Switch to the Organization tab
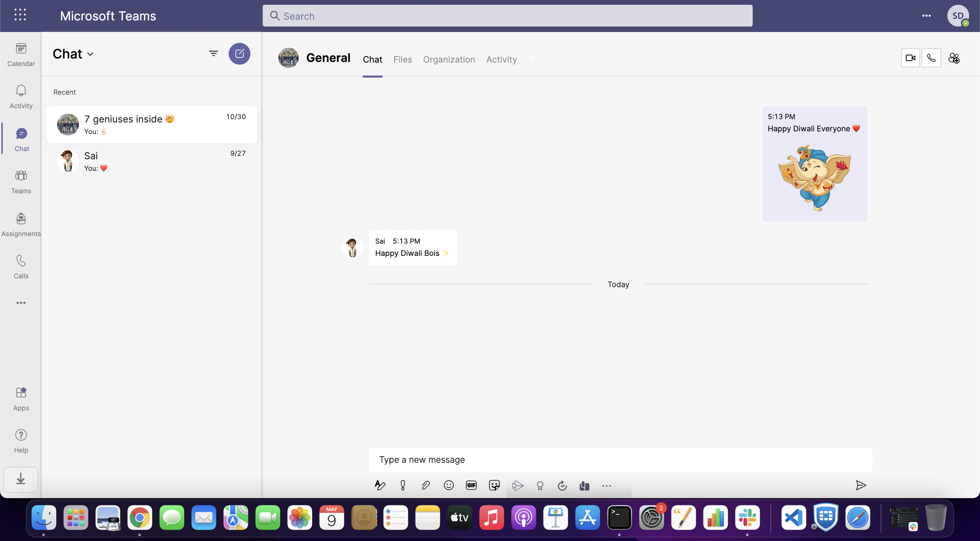Screen dimensions: 980x541 point(449,59)
